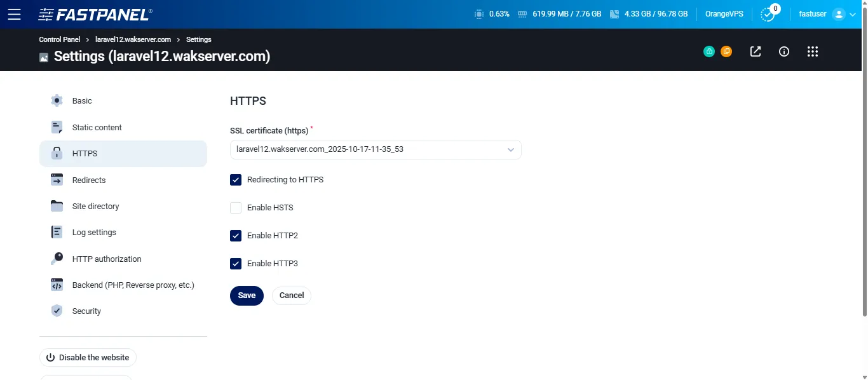This screenshot has width=868, height=380.
Task: Select the Basic settings icon
Action: point(57,100)
